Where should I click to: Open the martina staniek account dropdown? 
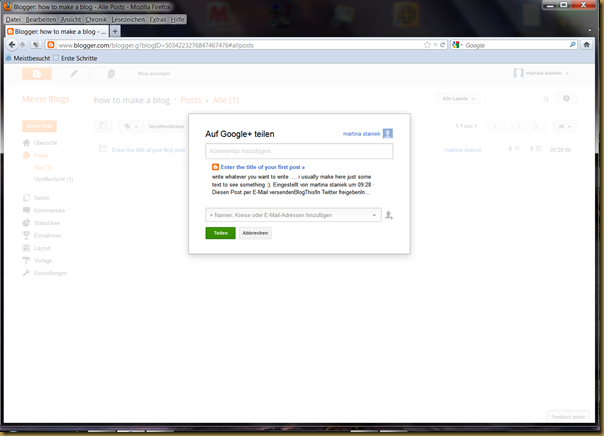pos(541,73)
